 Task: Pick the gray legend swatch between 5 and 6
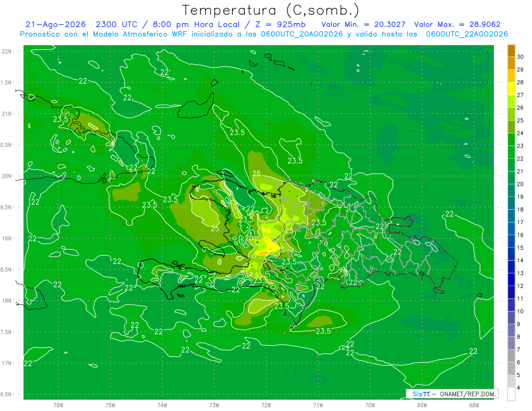click(511, 368)
